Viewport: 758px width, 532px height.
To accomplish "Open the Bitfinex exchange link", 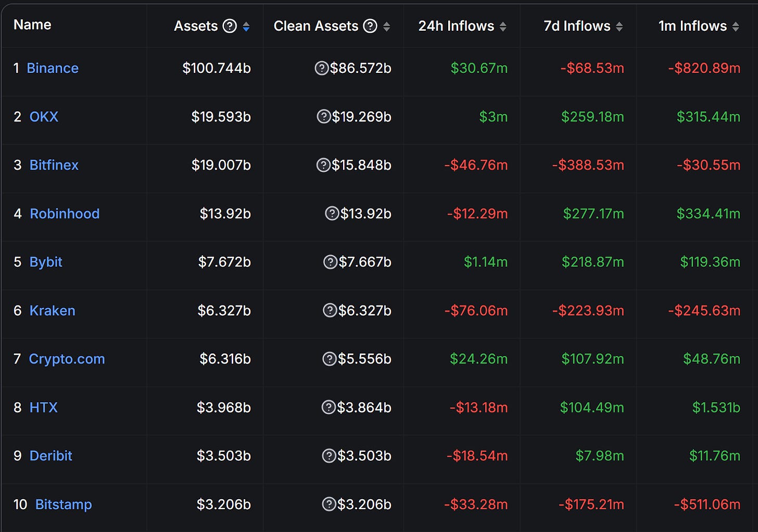I will (54, 165).
